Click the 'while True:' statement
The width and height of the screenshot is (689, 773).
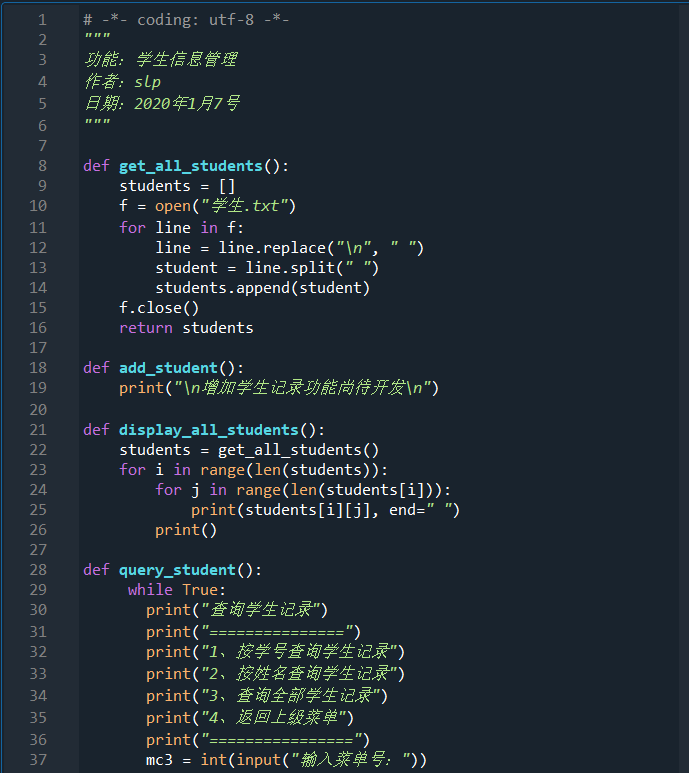pyautogui.click(x=177, y=590)
